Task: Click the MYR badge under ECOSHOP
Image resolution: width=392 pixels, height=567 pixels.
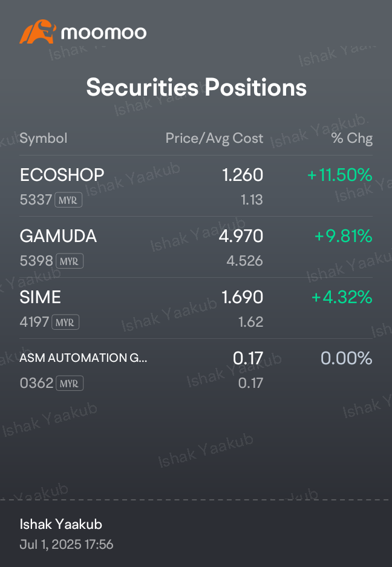Action: (68, 200)
